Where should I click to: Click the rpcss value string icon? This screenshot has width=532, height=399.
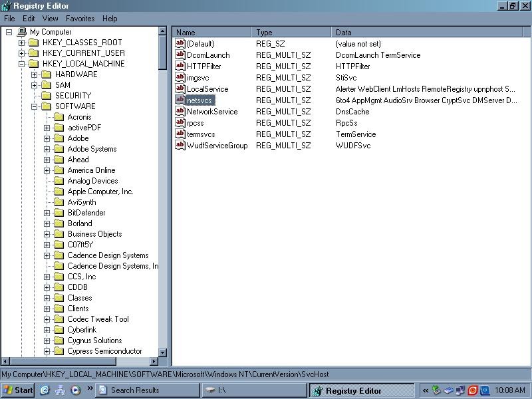pyautogui.click(x=180, y=122)
